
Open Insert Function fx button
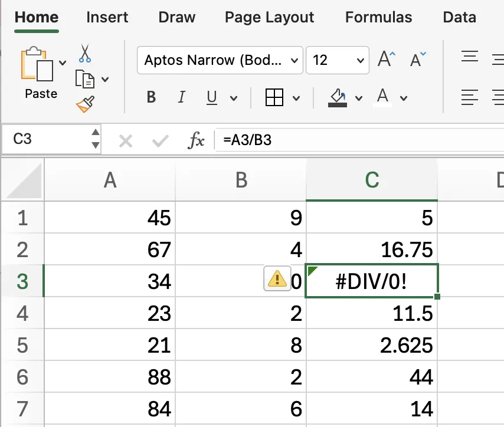[196, 140]
